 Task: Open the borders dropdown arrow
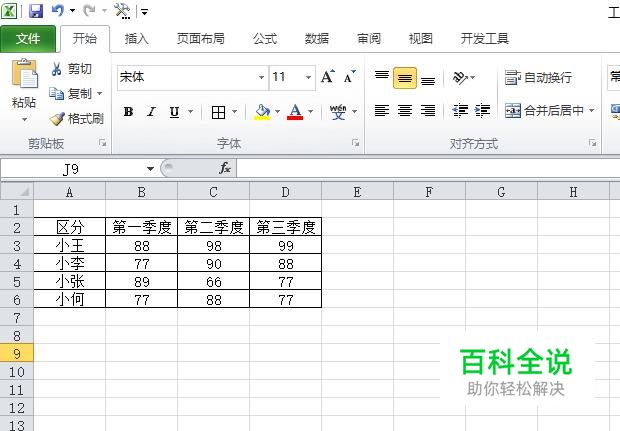pyautogui.click(x=234, y=112)
